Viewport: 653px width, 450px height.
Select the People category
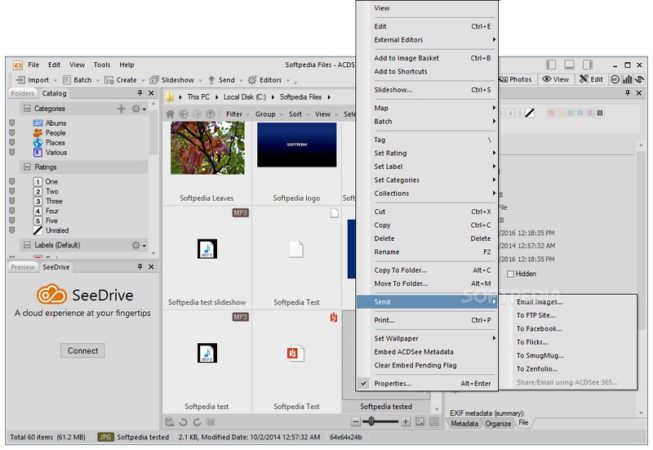pos(55,133)
